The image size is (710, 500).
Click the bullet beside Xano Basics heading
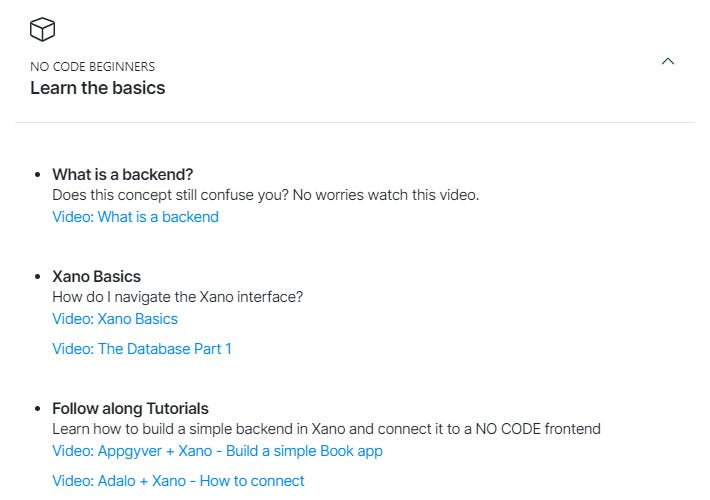[x=38, y=276]
